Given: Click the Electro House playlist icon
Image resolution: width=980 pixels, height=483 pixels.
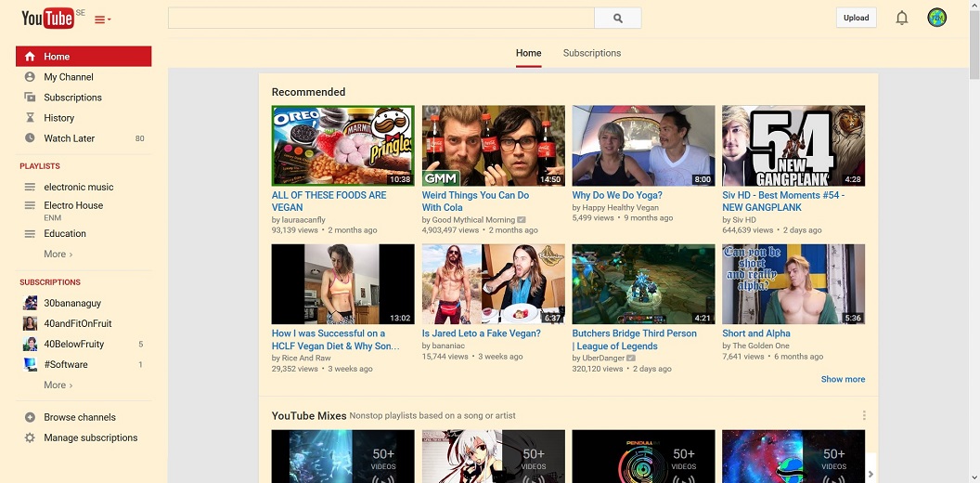Looking at the screenshot, I should (x=30, y=205).
